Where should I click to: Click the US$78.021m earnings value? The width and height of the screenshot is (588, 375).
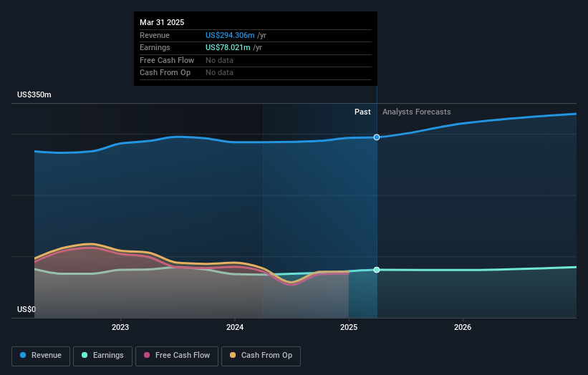pyautogui.click(x=228, y=47)
